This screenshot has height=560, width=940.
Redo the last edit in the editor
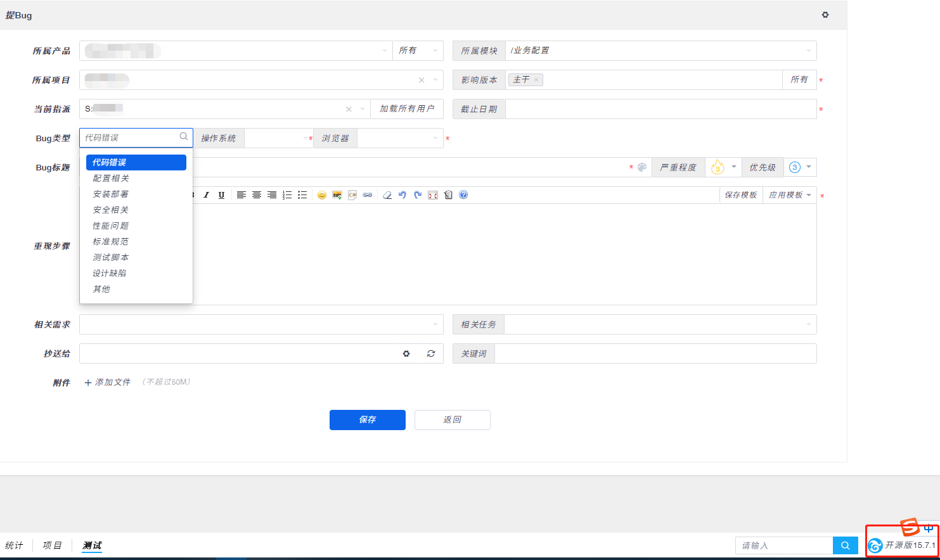pyautogui.click(x=418, y=195)
